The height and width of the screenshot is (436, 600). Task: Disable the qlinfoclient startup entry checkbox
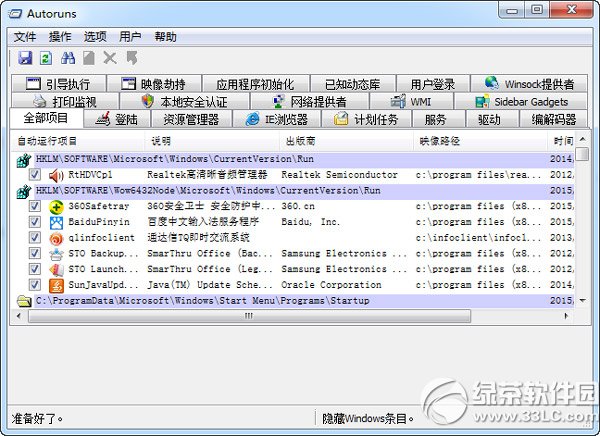tap(35, 237)
